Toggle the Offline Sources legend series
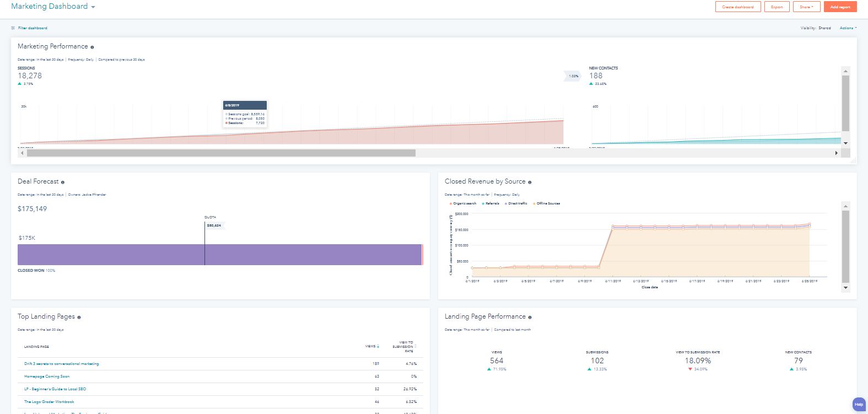868x414 pixels. [548, 203]
